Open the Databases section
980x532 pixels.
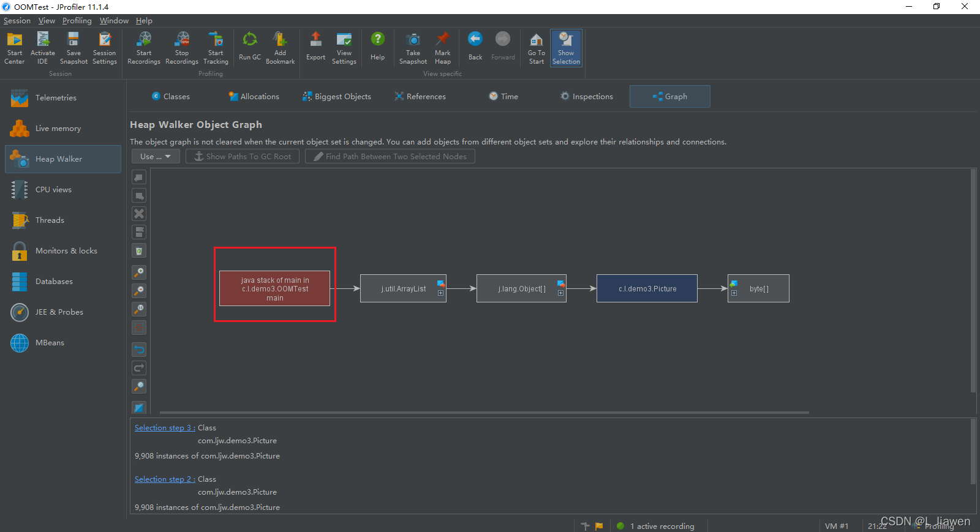click(63, 282)
